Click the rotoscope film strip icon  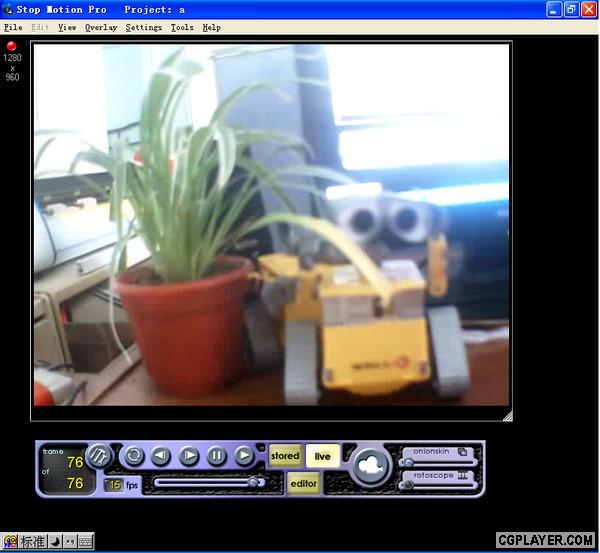tap(463, 475)
